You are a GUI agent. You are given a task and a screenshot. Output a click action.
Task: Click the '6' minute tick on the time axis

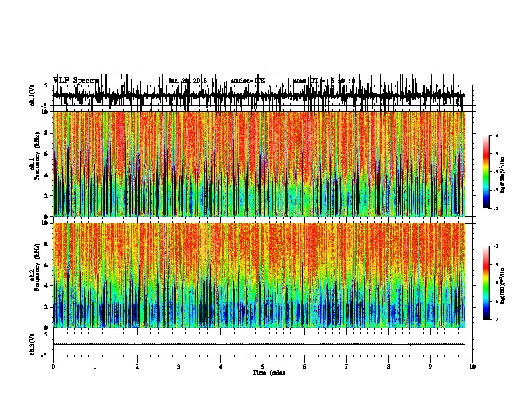click(x=305, y=367)
